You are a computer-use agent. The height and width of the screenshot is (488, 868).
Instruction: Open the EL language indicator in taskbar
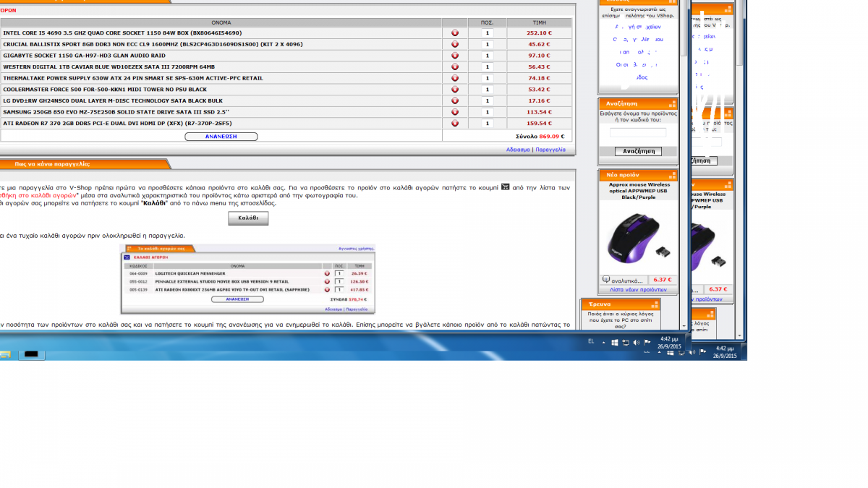pyautogui.click(x=591, y=341)
